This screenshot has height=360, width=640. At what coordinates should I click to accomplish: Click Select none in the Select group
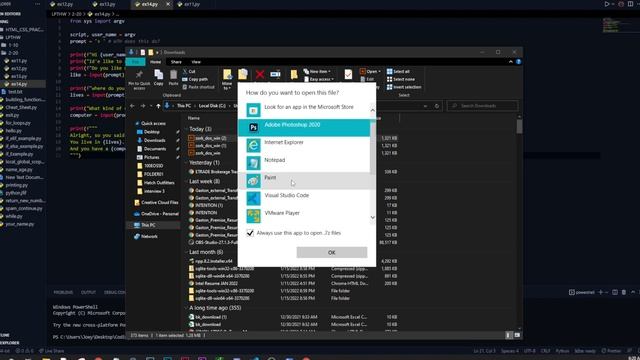click(x=400, y=79)
